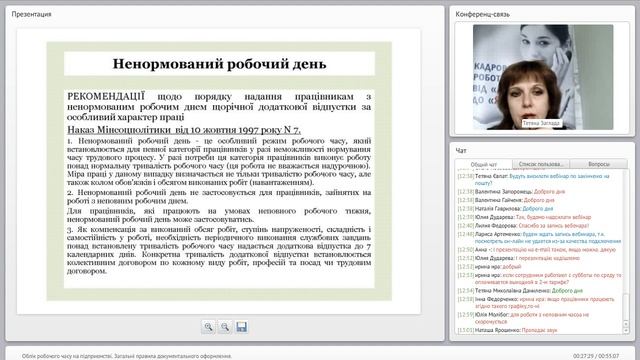Viewport: 640px width, 360px height.
Task: Select ирина ира message saying добрый
Action: (489, 267)
